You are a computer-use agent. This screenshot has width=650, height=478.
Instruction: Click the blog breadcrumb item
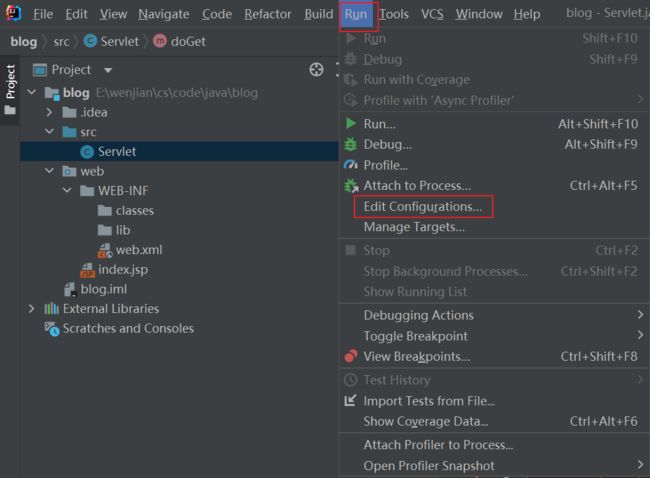(24, 41)
